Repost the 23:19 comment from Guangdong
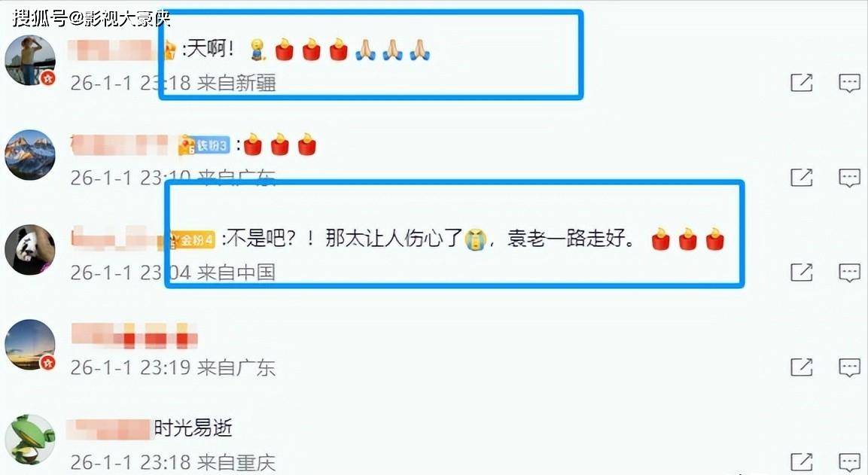This screenshot has width=868, height=475. (x=801, y=367)
